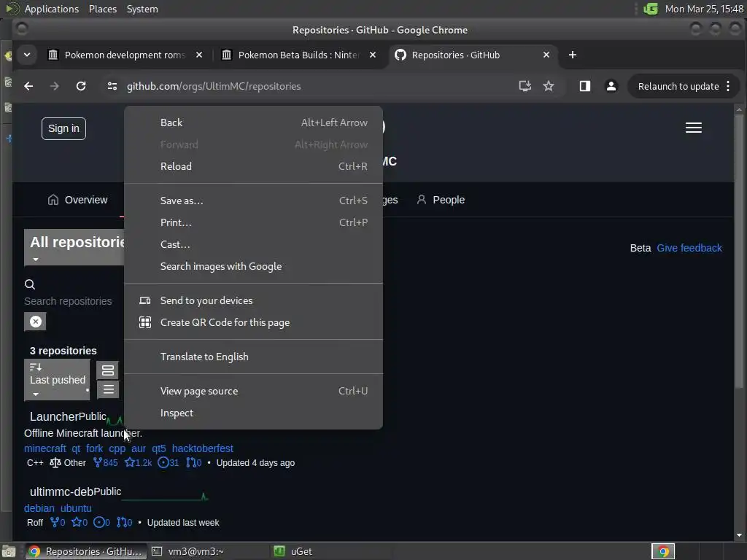
Task: Click the page vertical scrollbar
Action: tap(739, 252)
